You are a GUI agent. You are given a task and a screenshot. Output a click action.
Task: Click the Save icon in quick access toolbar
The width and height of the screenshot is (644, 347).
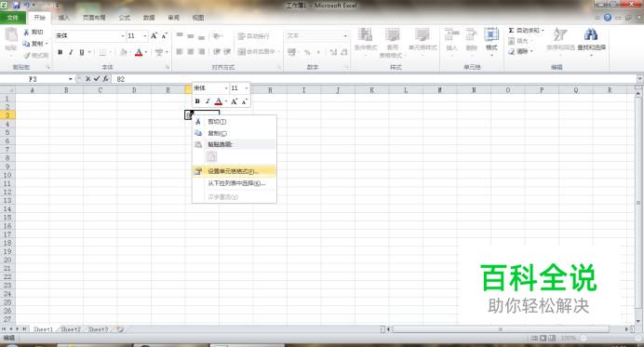coord(17,6)
